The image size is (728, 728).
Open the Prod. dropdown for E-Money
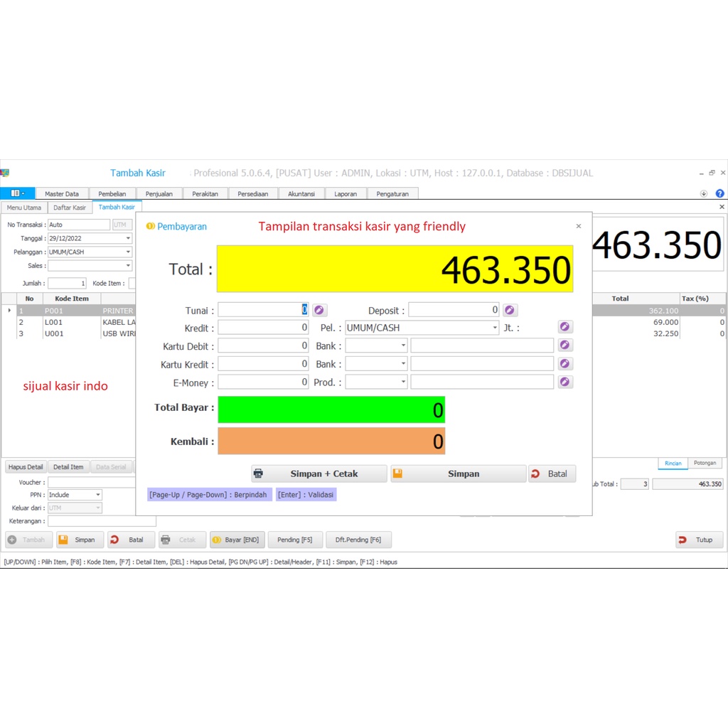coord(403,382)
